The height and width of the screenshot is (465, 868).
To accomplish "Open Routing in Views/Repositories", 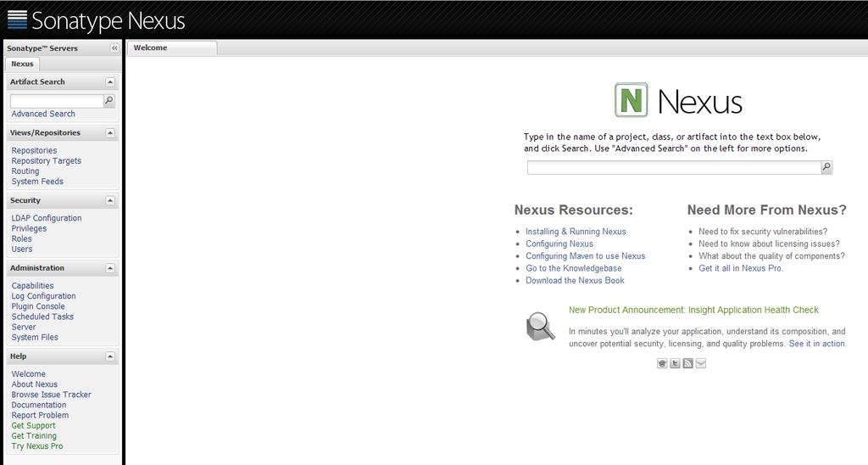I will point(25,171).
